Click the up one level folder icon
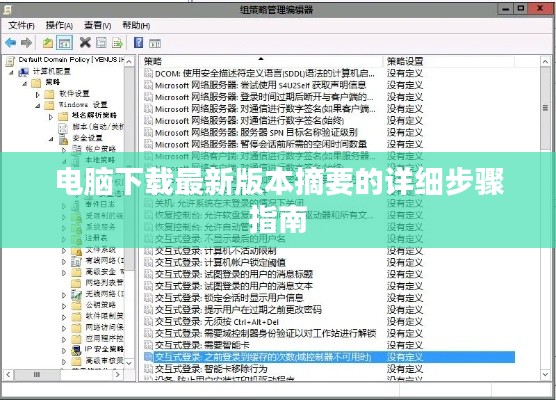 (x=48, y=43)
